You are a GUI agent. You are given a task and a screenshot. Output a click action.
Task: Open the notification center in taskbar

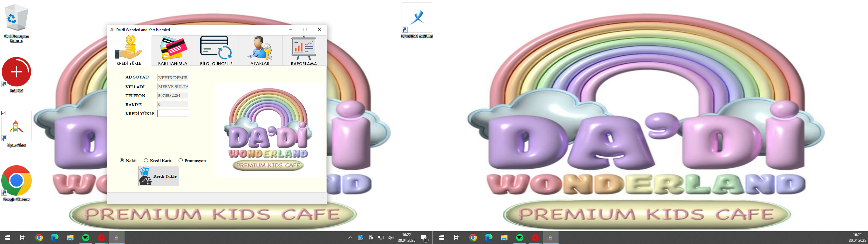(x=424, y=238)
